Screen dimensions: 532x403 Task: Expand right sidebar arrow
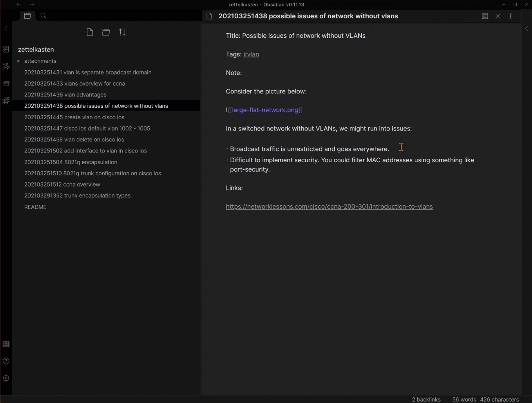(527, 28)
